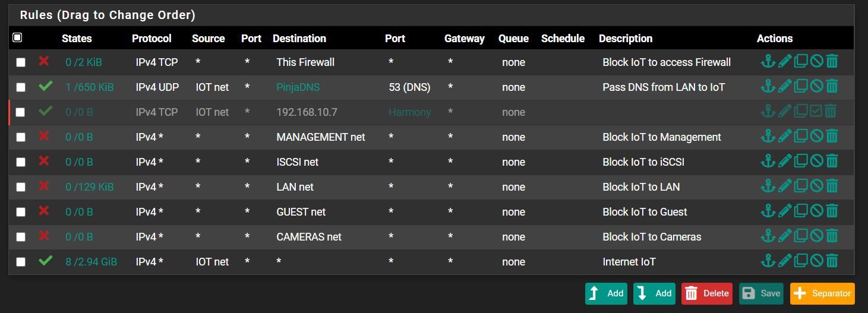Viewport: 868px width, 313px height.
Task: Enable the disabled 192.168.10.7 rule
Action: click(816, 111)
